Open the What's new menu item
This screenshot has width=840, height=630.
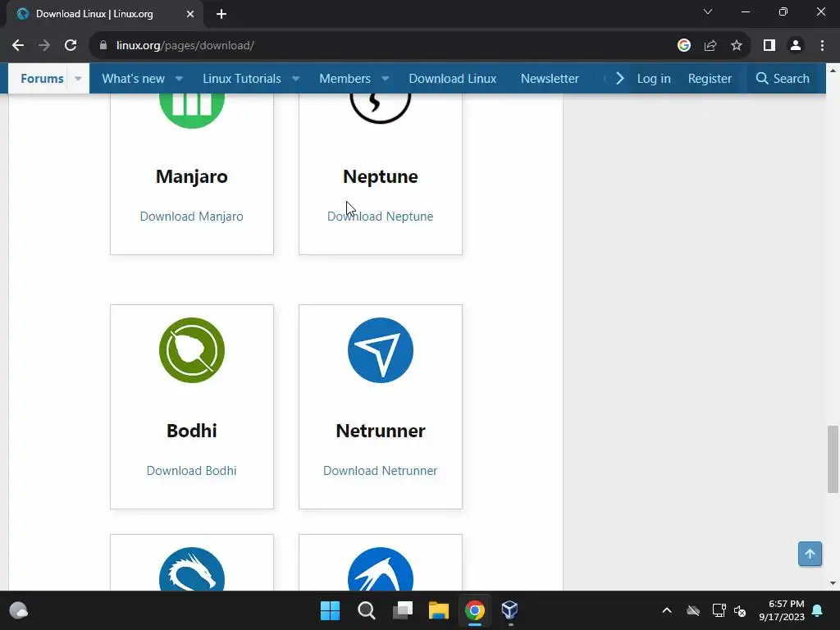134,79
